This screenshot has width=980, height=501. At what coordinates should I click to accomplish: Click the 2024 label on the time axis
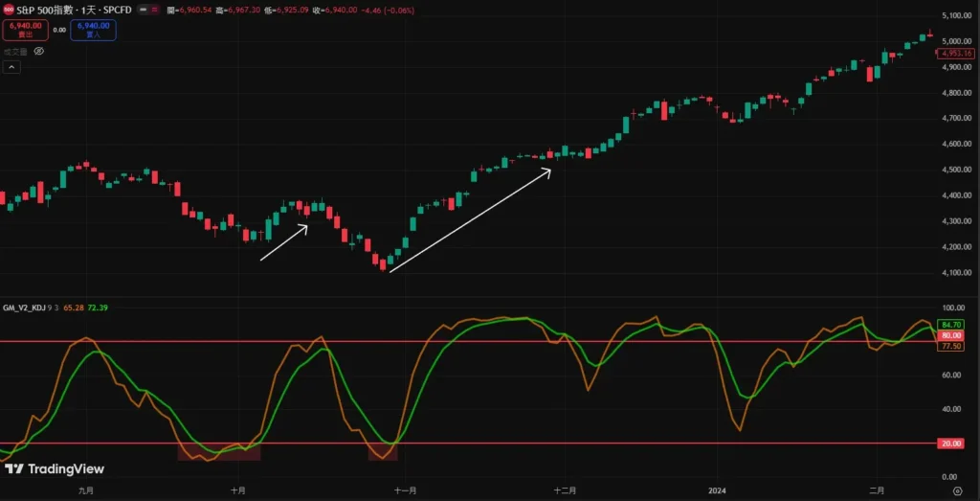[x=719, y=490]
